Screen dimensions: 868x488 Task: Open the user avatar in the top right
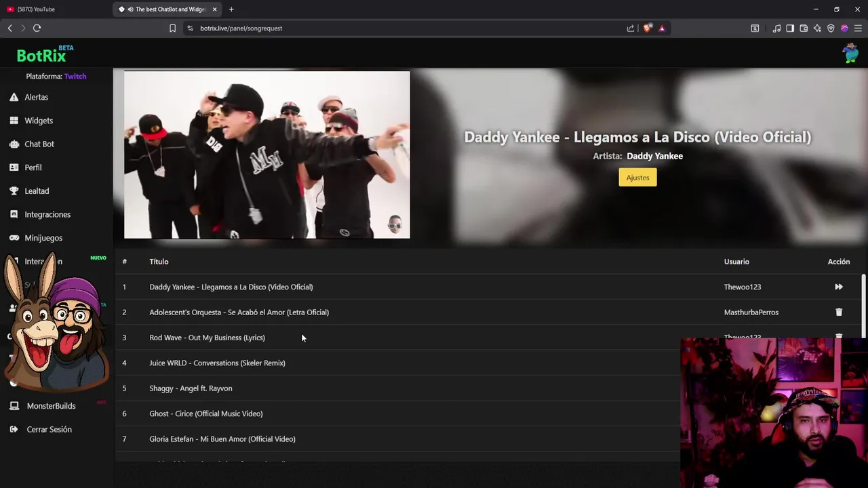[850, 53]
